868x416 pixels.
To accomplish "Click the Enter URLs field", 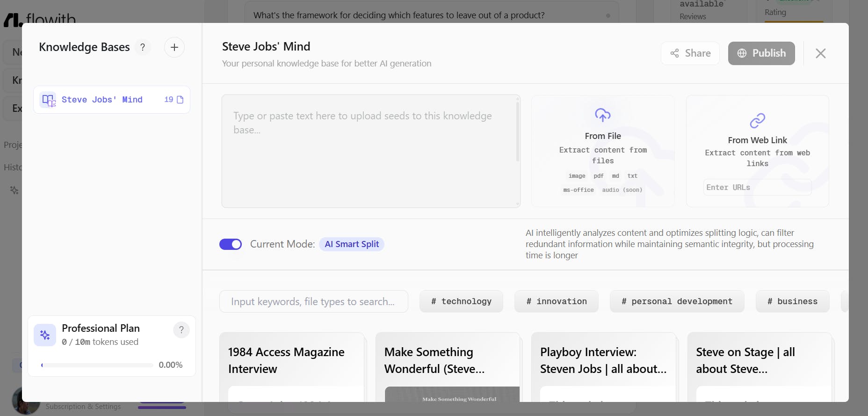I will tap(757, 187).
